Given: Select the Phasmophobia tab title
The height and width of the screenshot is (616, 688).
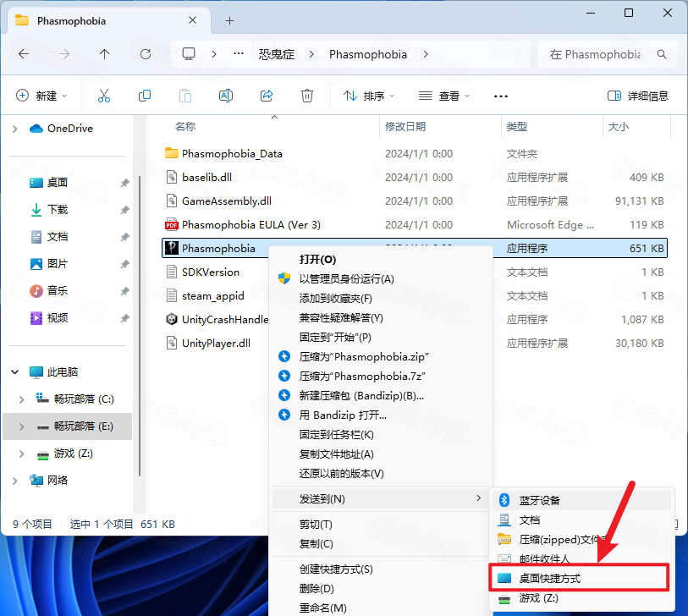Looking at the screenshot, I should [72, 21].
